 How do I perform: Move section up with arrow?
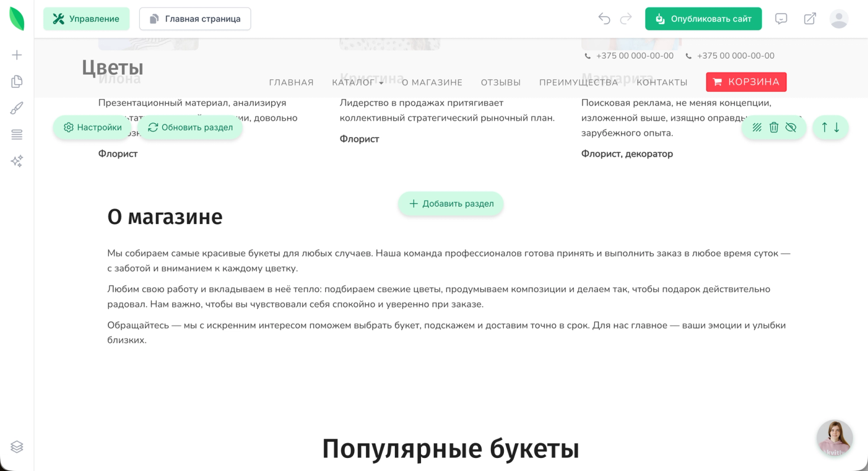[824, 127]
